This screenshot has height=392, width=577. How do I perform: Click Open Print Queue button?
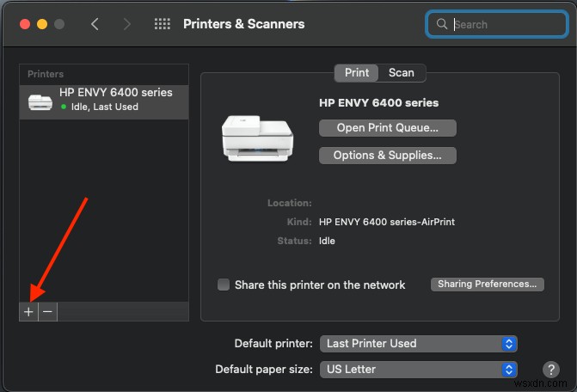tap(387, 128)
